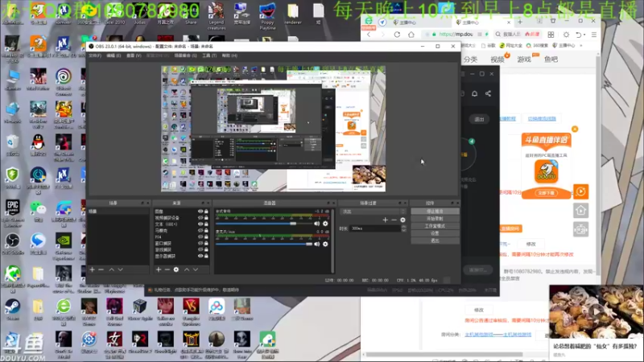Open source properties gear in Sources panel
The image size is (644, 362).
point(176,269)
